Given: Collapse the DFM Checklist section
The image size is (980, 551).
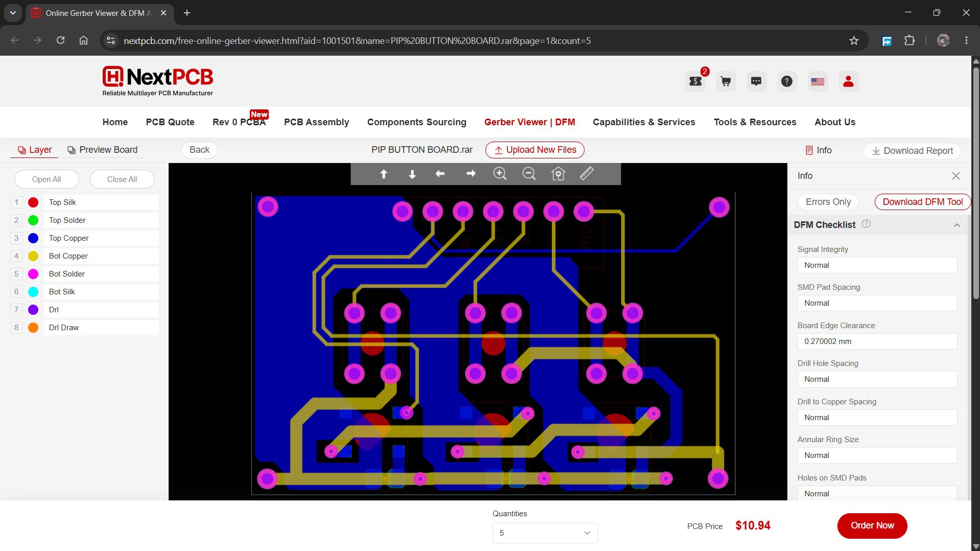Looking at the screenshot, I should 956,225.
